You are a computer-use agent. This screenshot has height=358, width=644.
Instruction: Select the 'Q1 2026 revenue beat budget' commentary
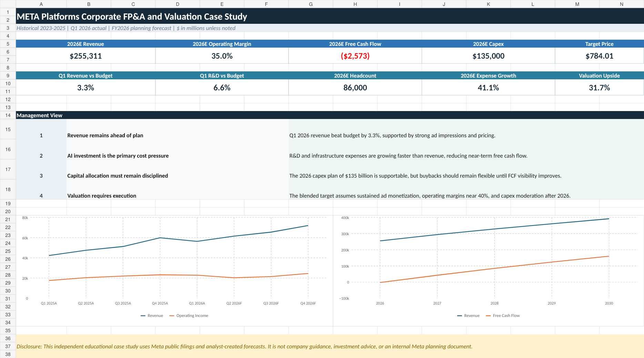tap(466, 129)
